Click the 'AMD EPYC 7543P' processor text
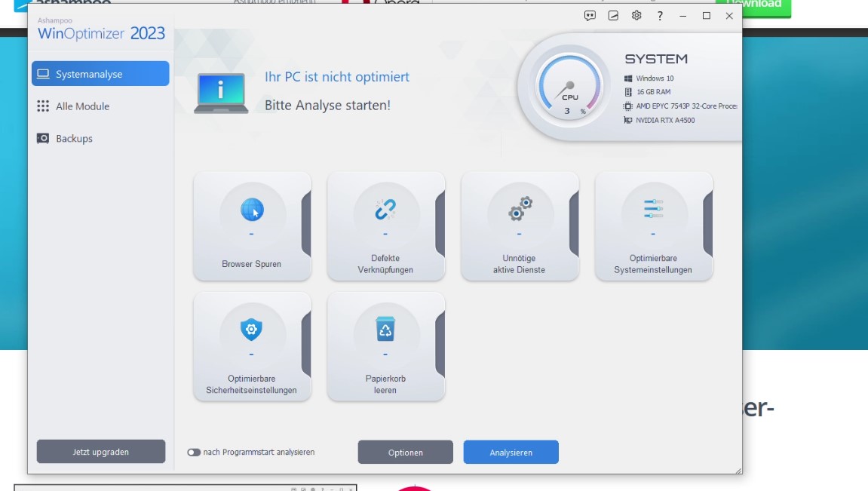Image resolution: width=868 pixels, height=491 pixels. (x=686, y=106)
